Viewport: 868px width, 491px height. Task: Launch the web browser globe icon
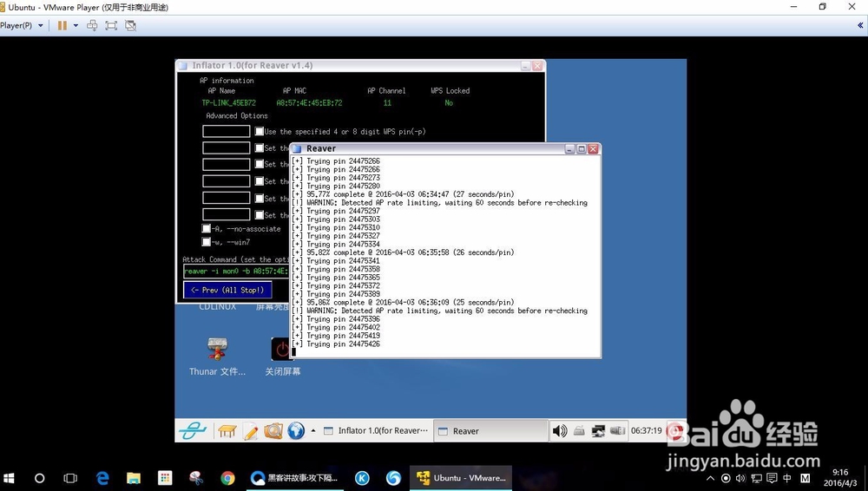296,430
